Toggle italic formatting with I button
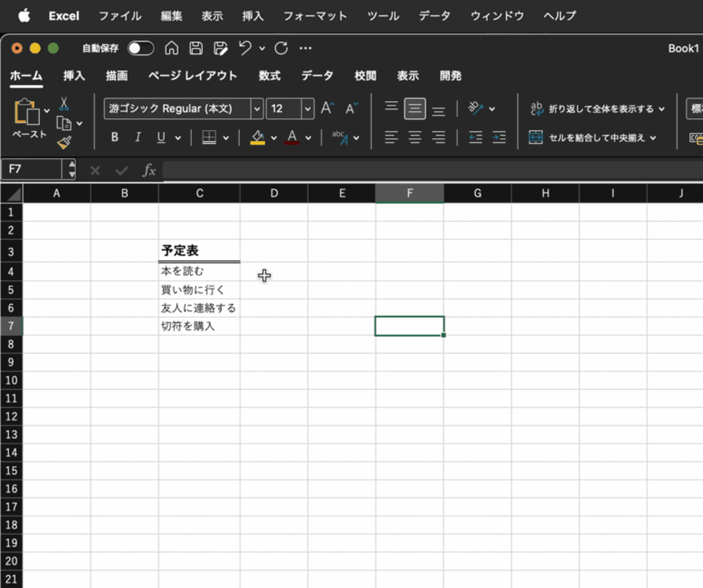The width and height of the screenshot is (703, 588). click(138, 138)
